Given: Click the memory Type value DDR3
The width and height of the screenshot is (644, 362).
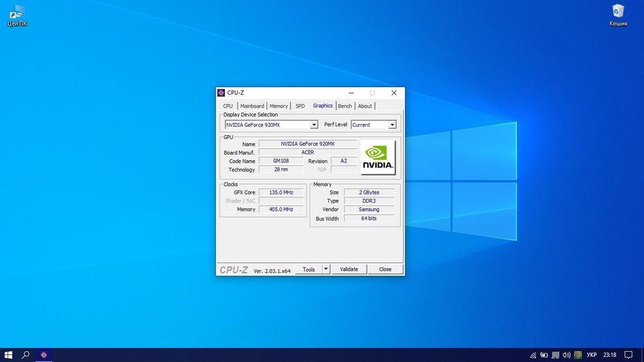Looking at the screenshot, I should 369,201.
